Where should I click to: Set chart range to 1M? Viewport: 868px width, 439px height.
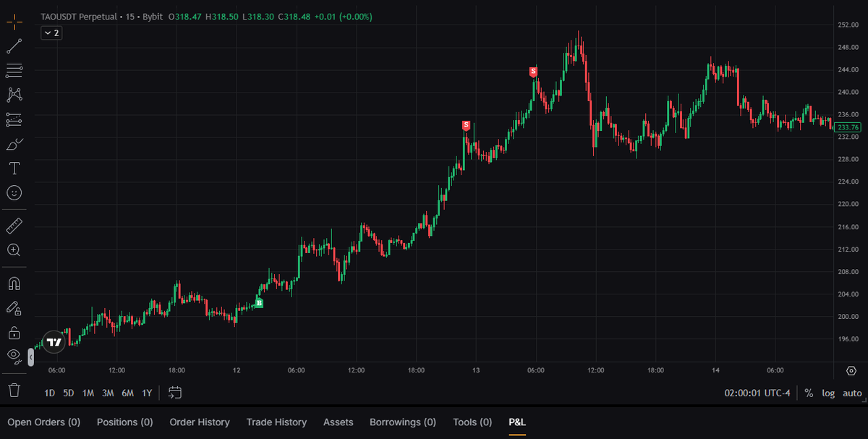(88, 393)
